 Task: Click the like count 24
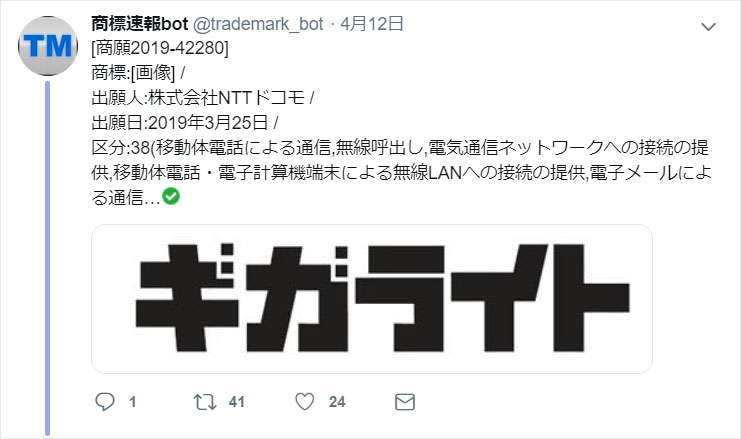[x=337, y=402]
